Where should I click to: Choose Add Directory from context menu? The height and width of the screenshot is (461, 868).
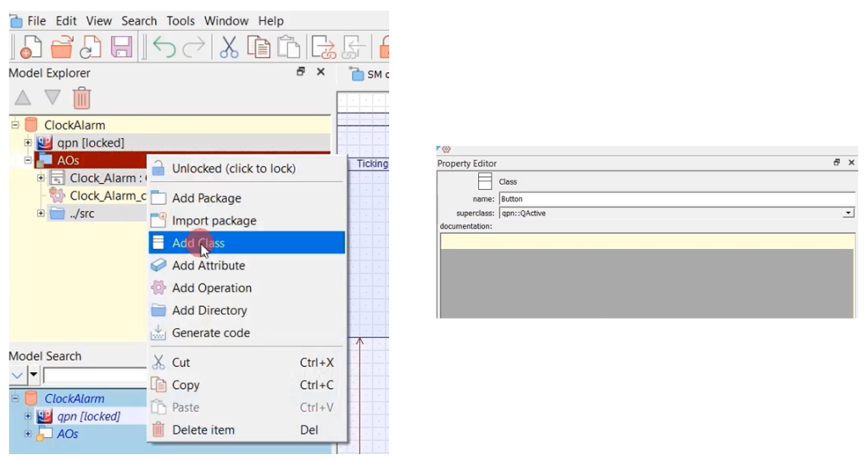pyautogui.click(x=247, y=310)
